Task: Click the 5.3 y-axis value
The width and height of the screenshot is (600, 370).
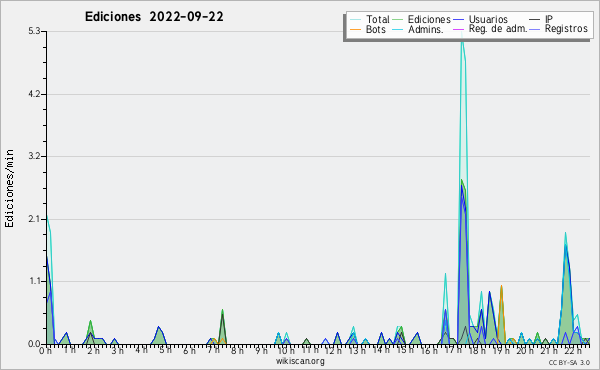Action: [34, 31]
